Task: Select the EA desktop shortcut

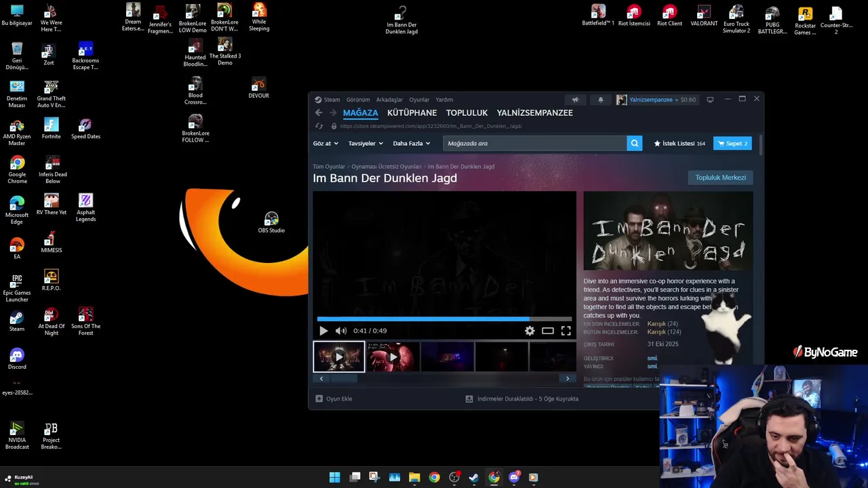Action: [x=17, y=249]
